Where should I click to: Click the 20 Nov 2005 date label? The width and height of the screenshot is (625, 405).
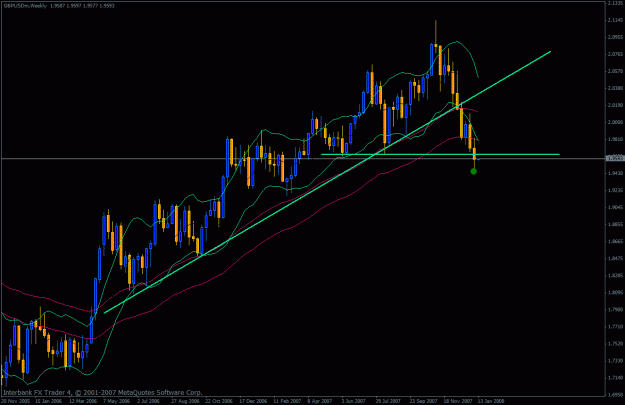[16, 401]
